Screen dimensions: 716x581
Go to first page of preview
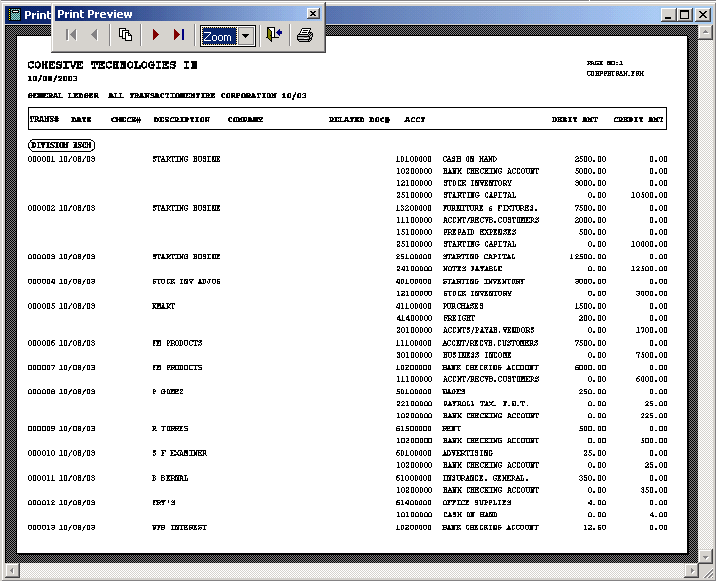71,35
